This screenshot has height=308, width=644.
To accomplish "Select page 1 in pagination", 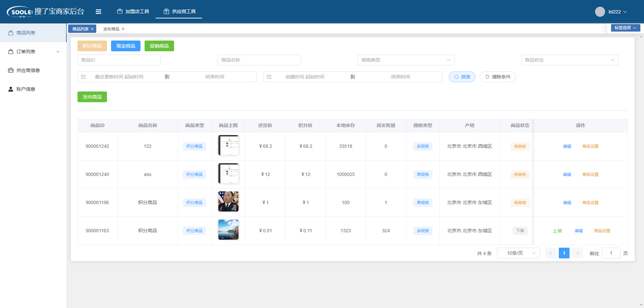I will pos(564,253).
